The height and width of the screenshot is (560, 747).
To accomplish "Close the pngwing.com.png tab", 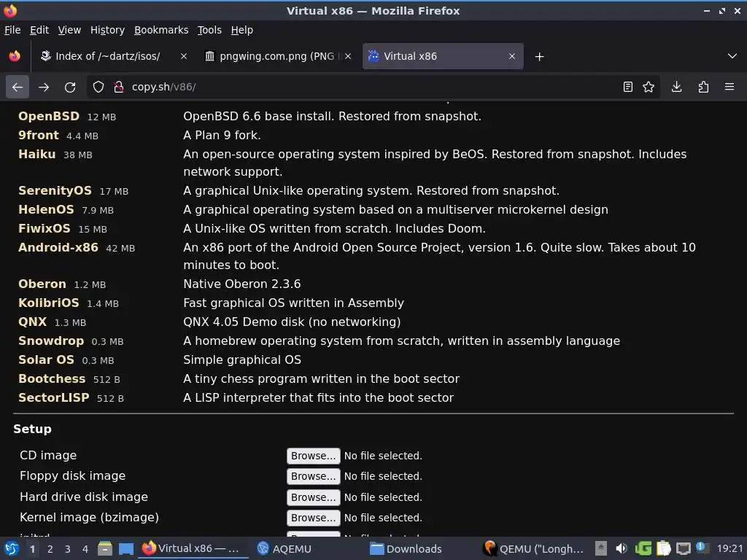I will (348, 56).
